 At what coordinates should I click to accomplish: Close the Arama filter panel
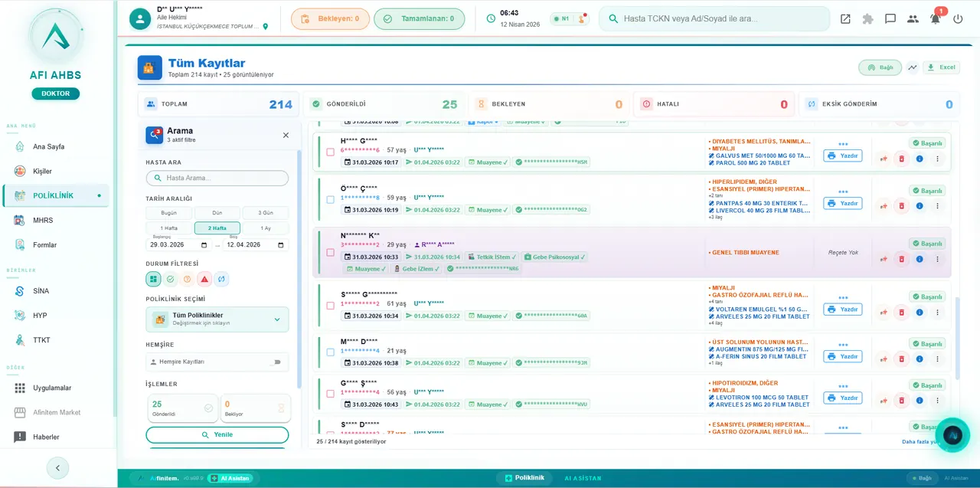point(286,135)
